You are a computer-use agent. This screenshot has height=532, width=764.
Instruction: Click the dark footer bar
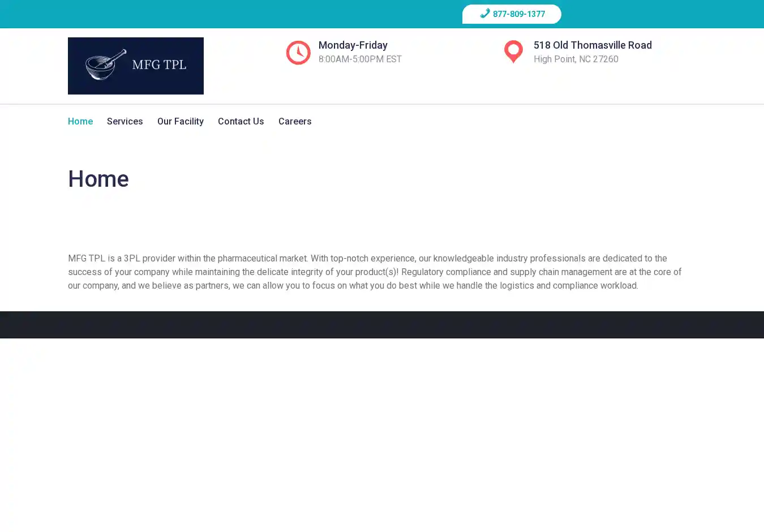click(382, 325)
